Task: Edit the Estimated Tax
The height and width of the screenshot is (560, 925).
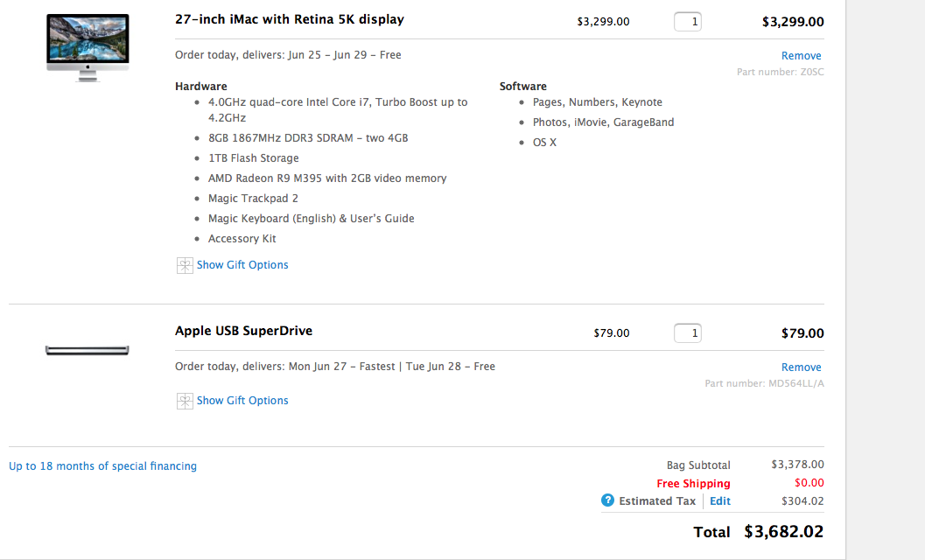Action: (719, 501)
